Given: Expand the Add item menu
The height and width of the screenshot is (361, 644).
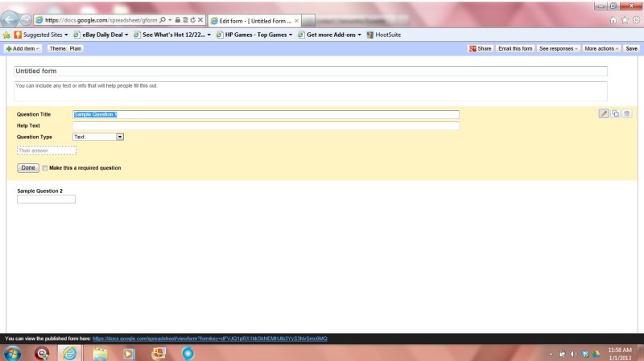Looking at the screenshot, I should coord(23,49).
